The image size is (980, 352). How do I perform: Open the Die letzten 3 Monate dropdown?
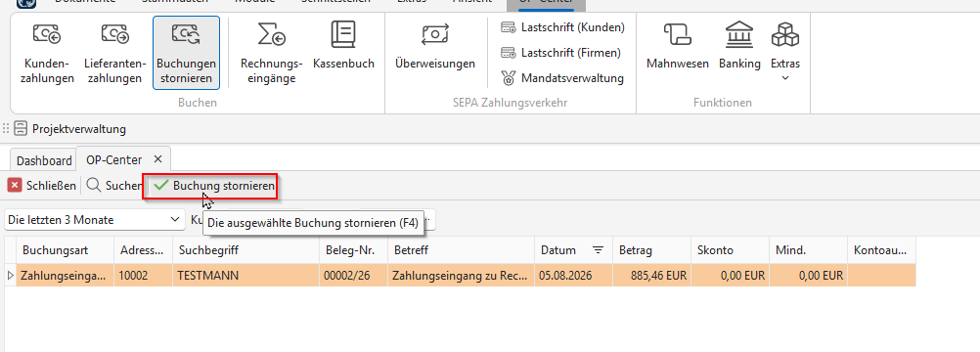(94, 220)
